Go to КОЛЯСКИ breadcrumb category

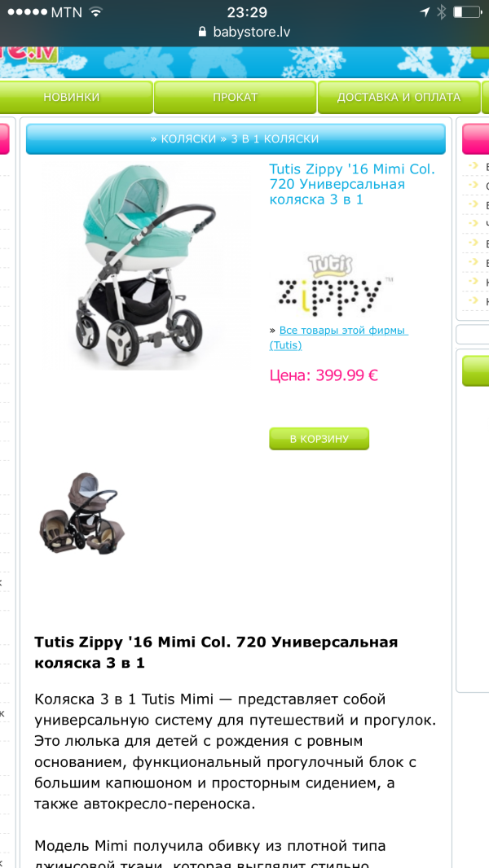click(x=188, y=139)
